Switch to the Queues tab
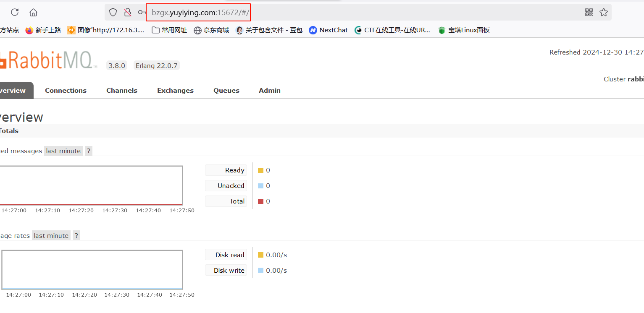 (226, 90)
